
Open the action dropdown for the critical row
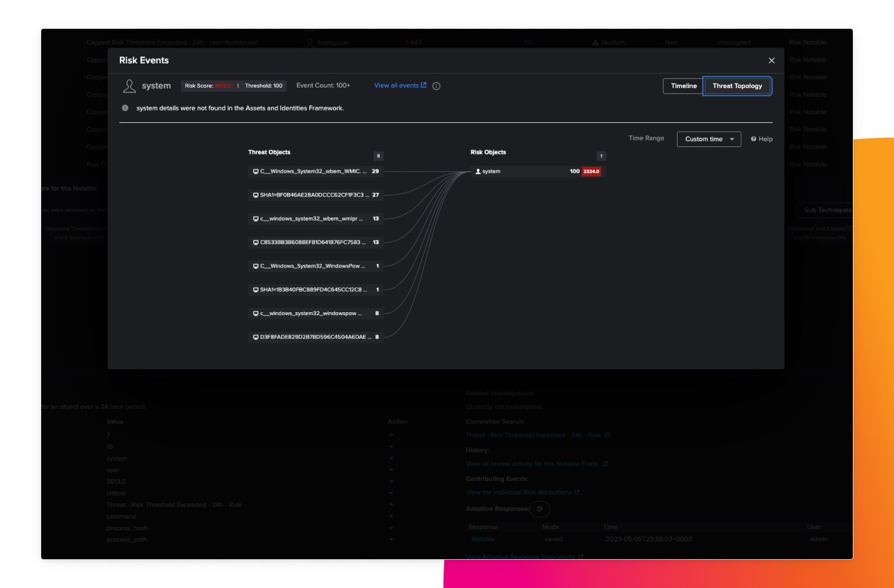pyautogui.click(x=392, y=493)
